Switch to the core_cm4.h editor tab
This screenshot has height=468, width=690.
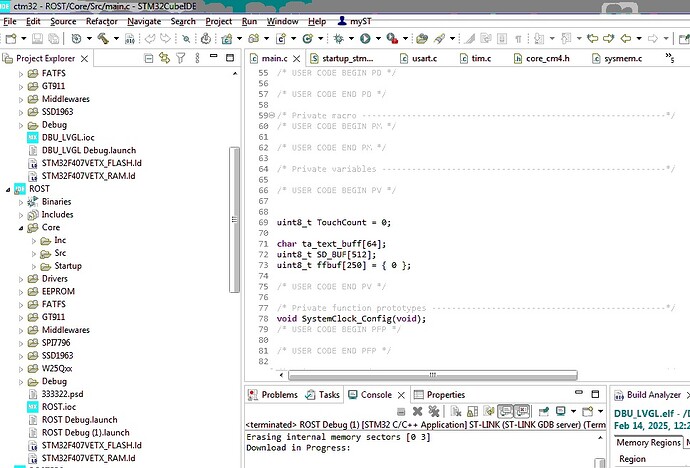(541, 58)
